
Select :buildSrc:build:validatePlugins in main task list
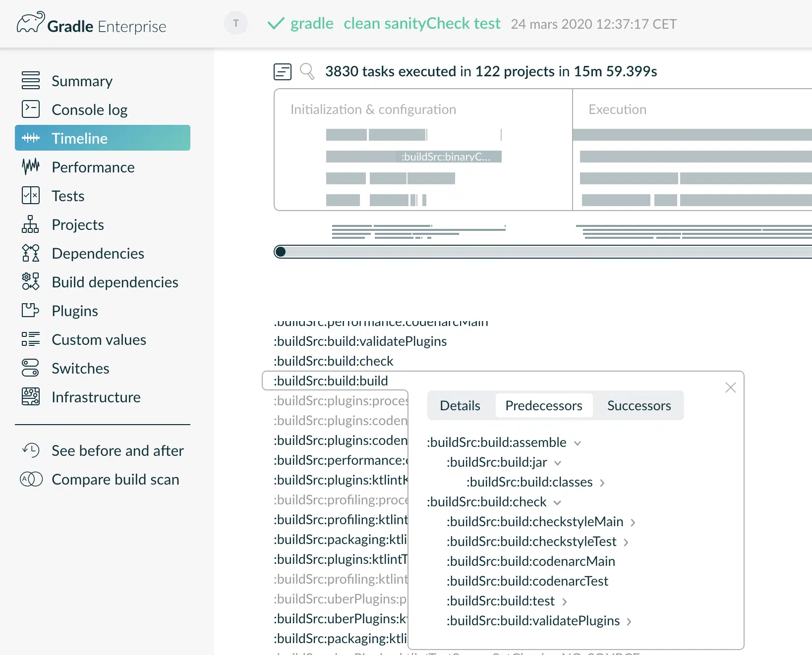coord(360,341)
